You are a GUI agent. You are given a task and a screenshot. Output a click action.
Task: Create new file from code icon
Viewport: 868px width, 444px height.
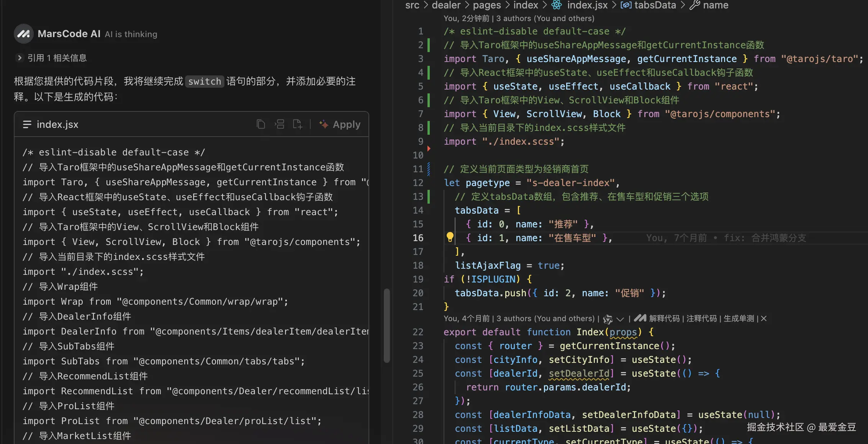(x=297, y=124)
